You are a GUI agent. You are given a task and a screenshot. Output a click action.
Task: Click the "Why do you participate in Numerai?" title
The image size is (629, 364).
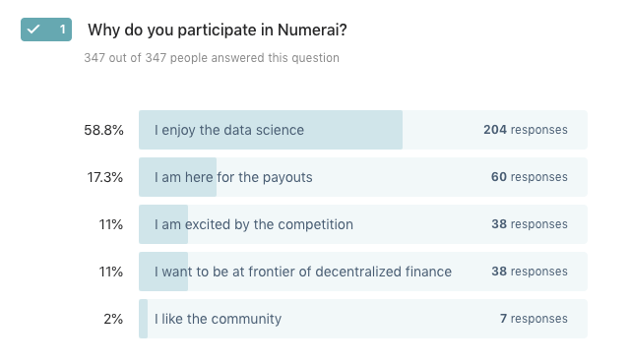[x=218, y=30]
